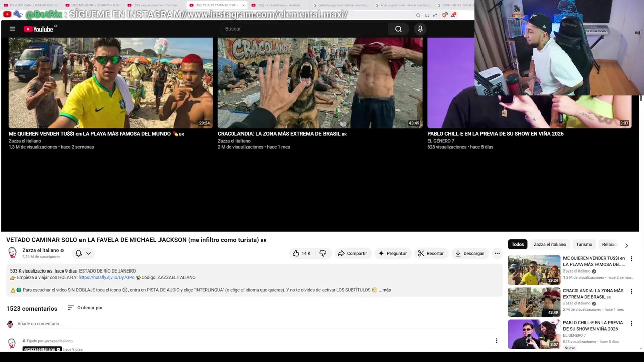The width and height of the screenshot is (644, 362).
Task: Go to the YouTube home logo
Action: point(38,29)
